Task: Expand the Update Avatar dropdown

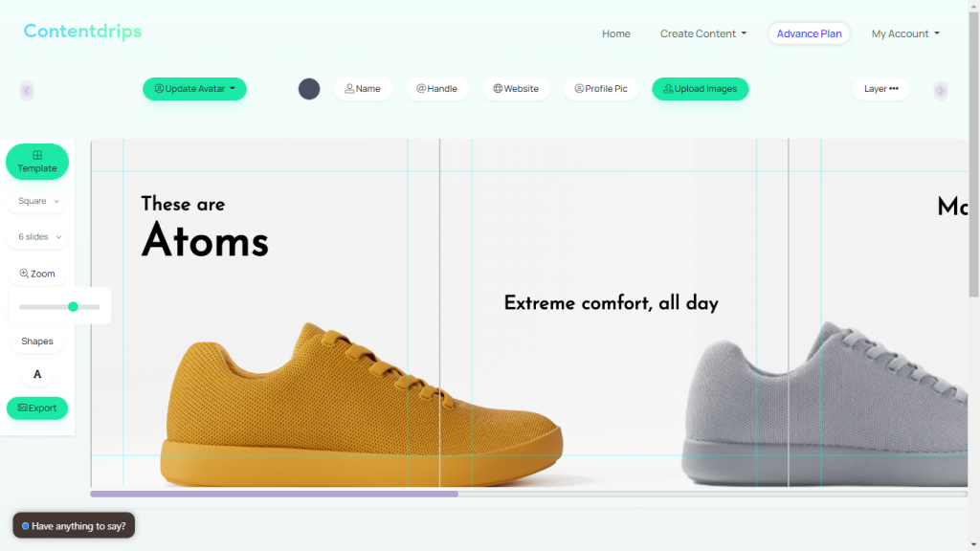Action: point(194,89)
